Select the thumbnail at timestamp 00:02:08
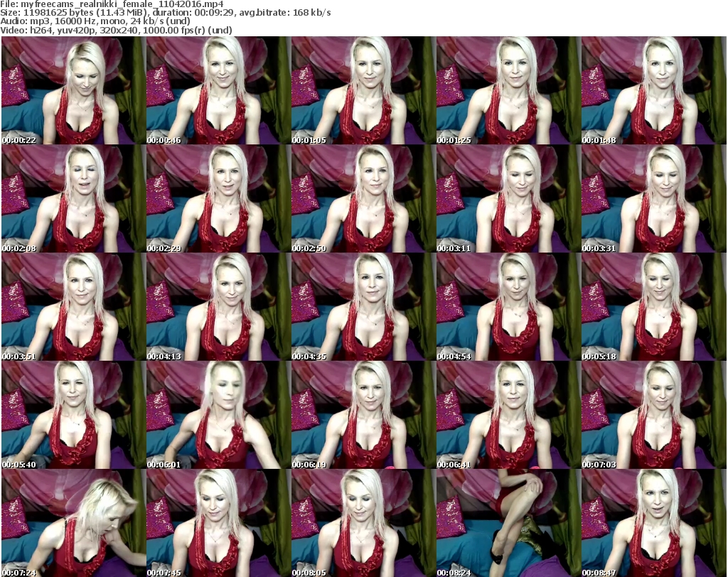The height and width of the screenshot is (577, 728). (x=73, y=198)
